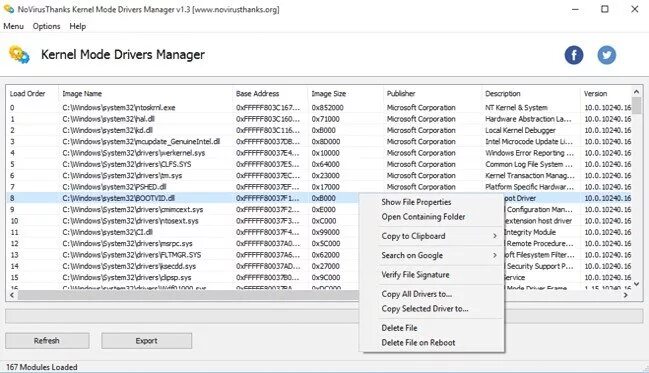The height and width of the screenshot is (373, 649).
Task: Maximize the application window
Action: [x=605, y=9]
